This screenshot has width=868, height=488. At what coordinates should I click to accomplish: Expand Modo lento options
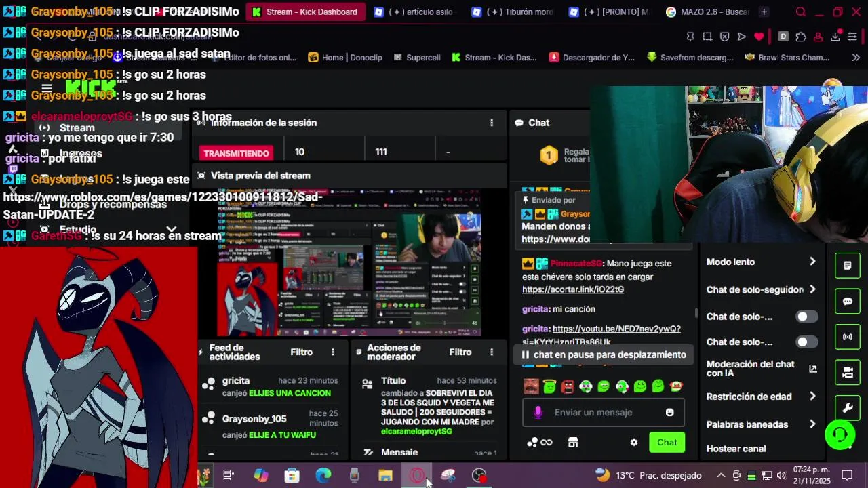pyautogui.click(x=812, y=262)
